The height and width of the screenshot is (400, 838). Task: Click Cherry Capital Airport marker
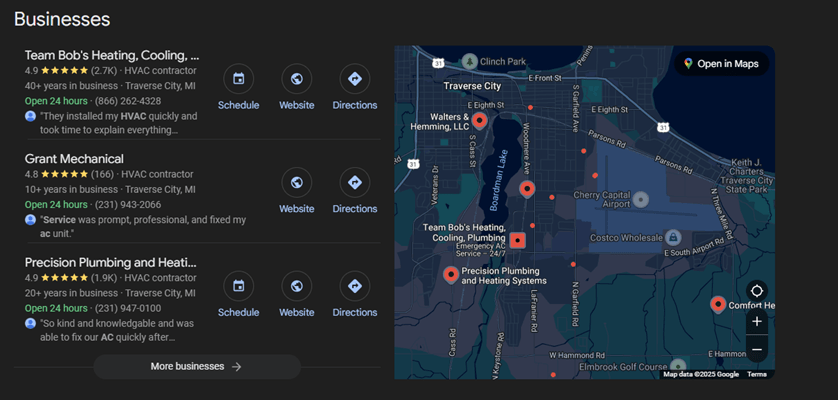[x=641, y=200]
